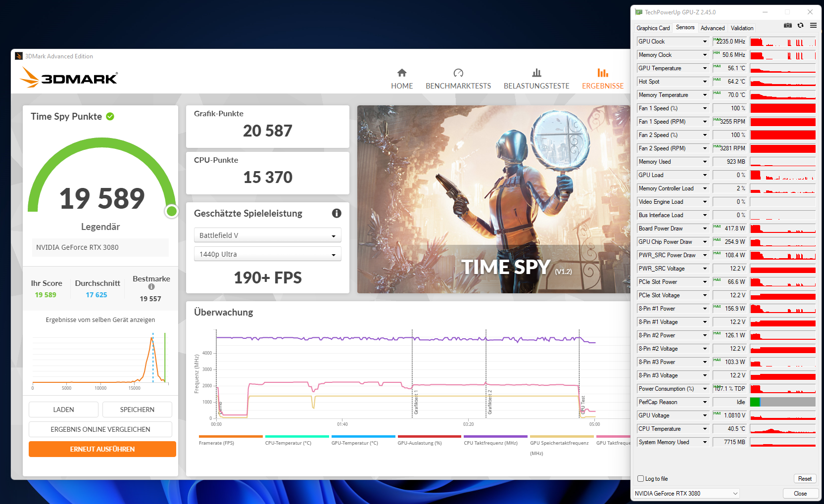824x504 pixels.
Task: Open the GPU-Z hamburger menu
Action: (813, 25)
